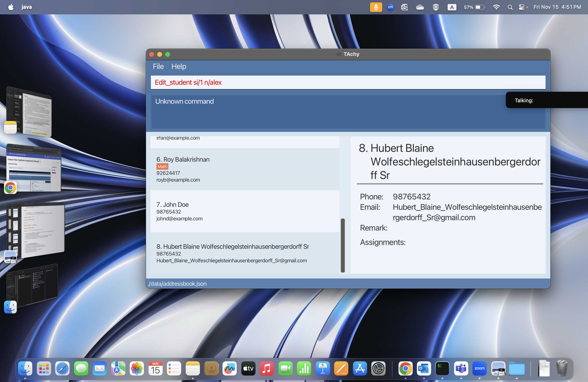Click the student list vertical scrollbar

coord(342,245)
